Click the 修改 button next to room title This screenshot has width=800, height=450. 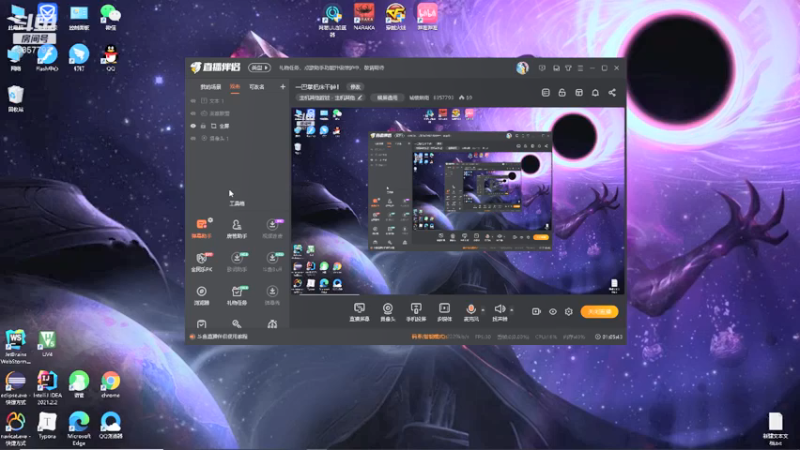(355, 87)
